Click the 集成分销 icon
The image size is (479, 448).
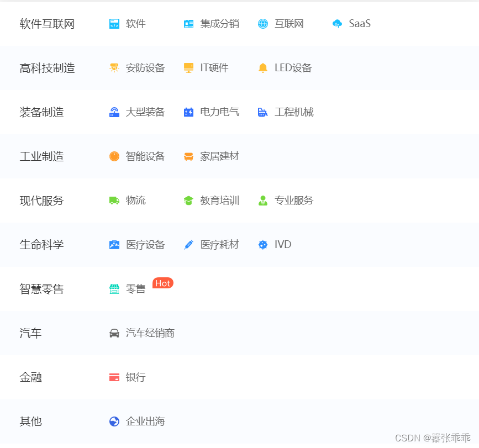[x=188, y=24]
